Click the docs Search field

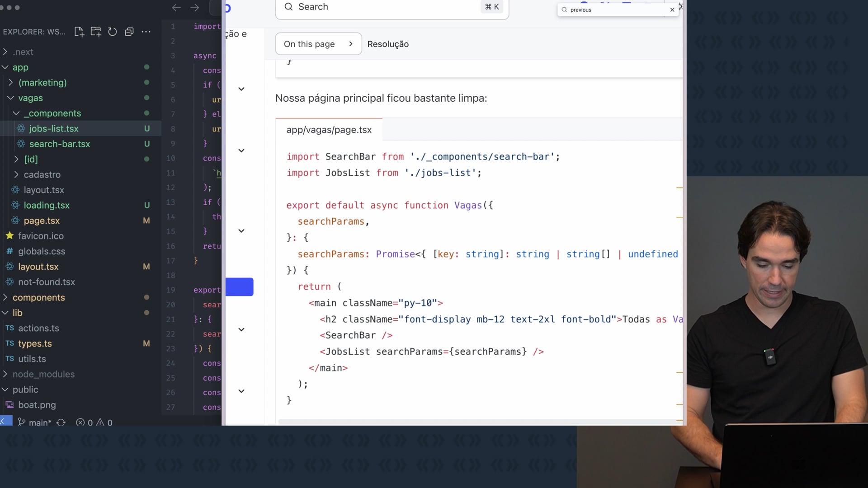click(x=392, y=7)
